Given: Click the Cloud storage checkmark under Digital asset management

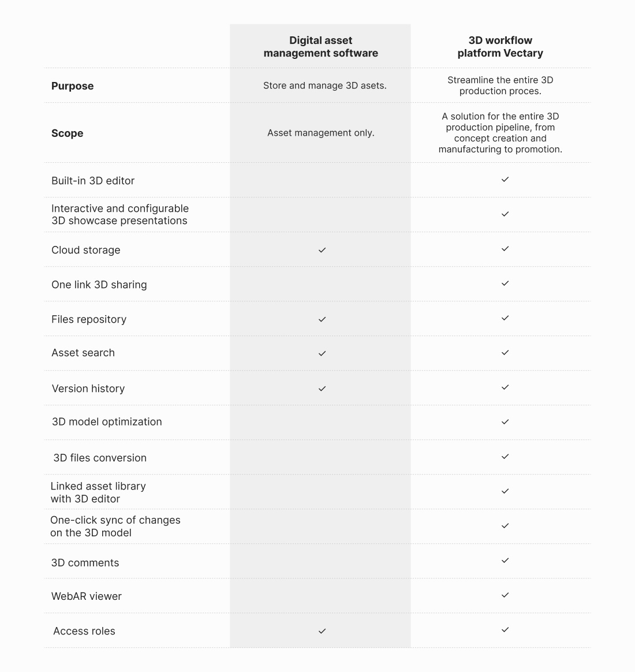Looking at the screenshot, I should point(322,250).
